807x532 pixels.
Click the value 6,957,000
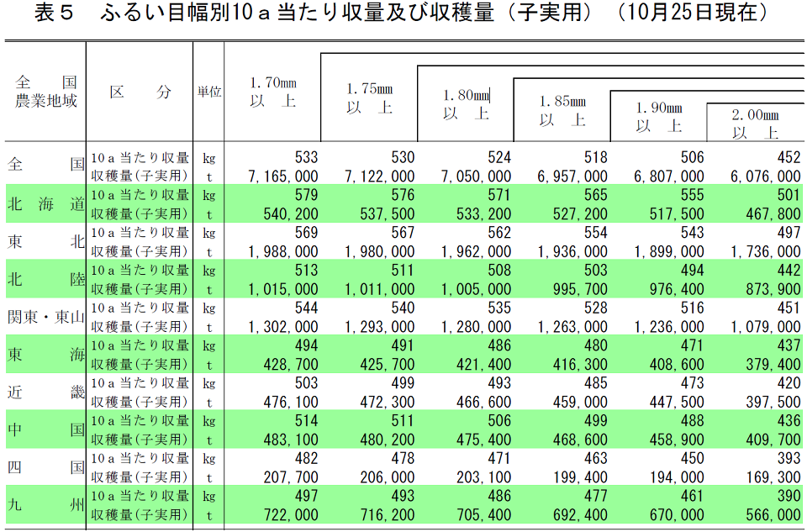point(572,176)
